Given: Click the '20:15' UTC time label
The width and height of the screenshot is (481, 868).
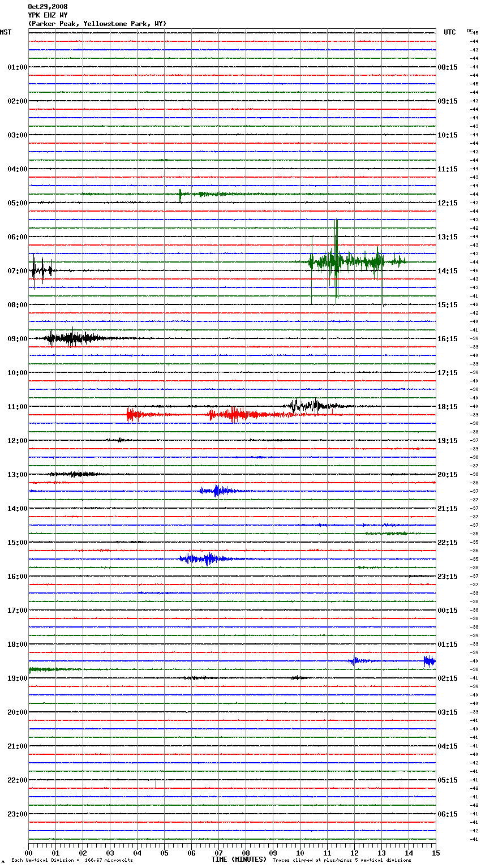Looking at the screenshot, I should click(448, 475).
